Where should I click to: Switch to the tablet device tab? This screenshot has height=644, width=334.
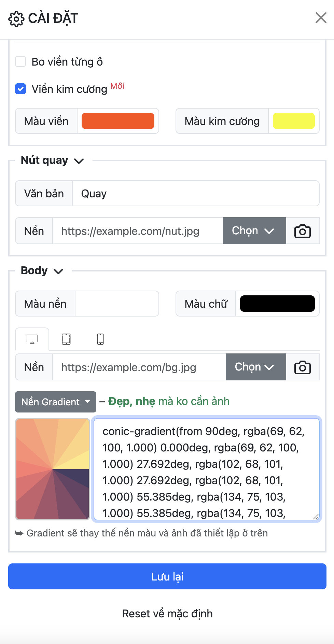coord(66,339)
